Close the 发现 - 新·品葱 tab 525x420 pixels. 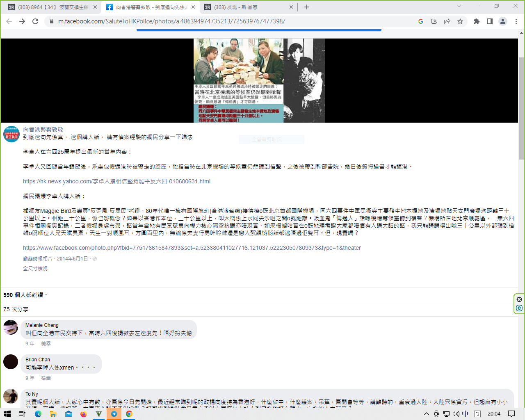[x=291, y=7]
